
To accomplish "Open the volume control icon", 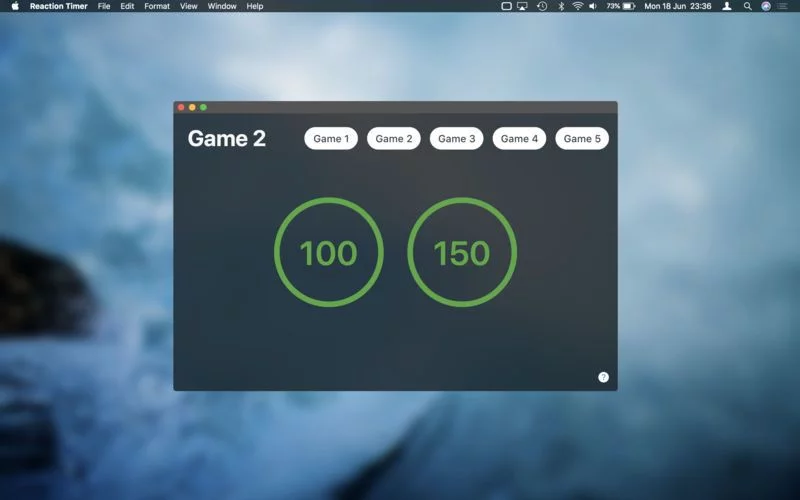I will [593, 6].
